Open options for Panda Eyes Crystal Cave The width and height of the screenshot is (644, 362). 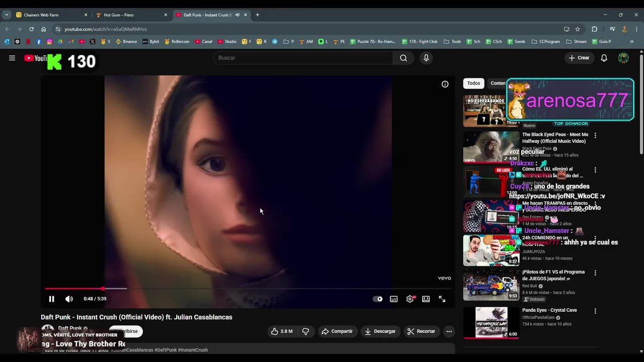(595, 311)
